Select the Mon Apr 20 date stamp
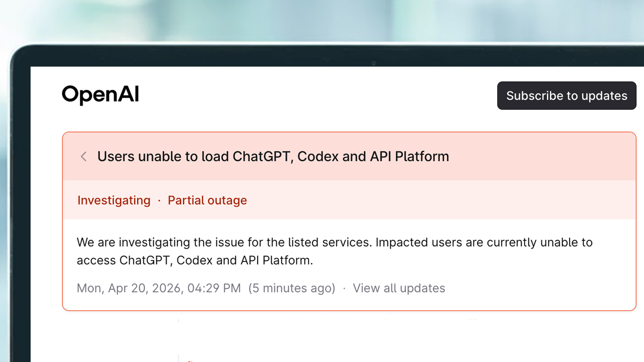The height and width of the screenshot is (362, 644). [x=158, y=288]
